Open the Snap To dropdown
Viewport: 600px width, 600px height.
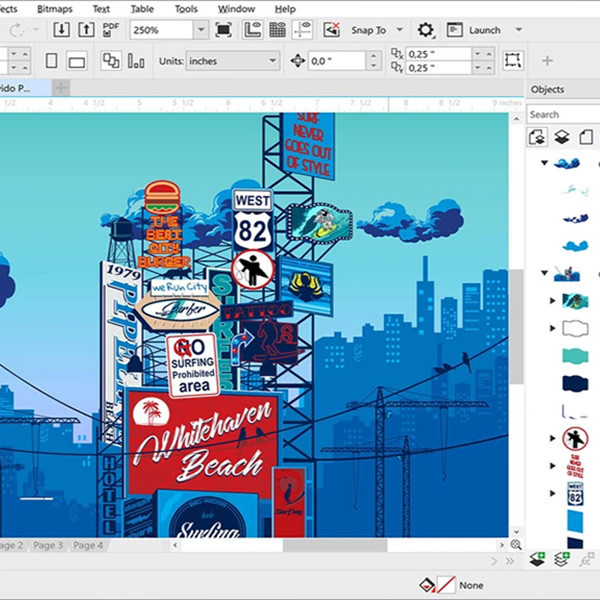[399, 29]
